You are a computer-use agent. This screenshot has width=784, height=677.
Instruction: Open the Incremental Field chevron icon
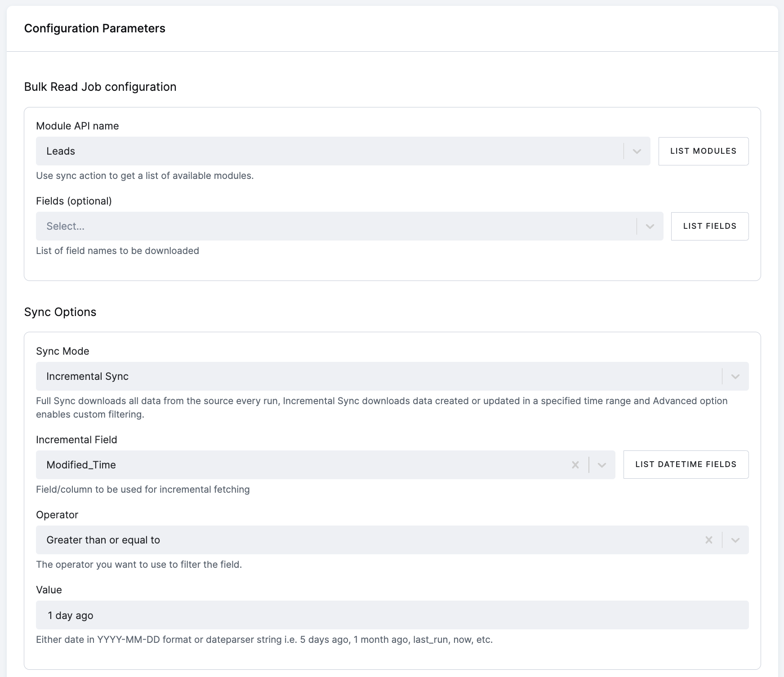click(x=601, y=464)
